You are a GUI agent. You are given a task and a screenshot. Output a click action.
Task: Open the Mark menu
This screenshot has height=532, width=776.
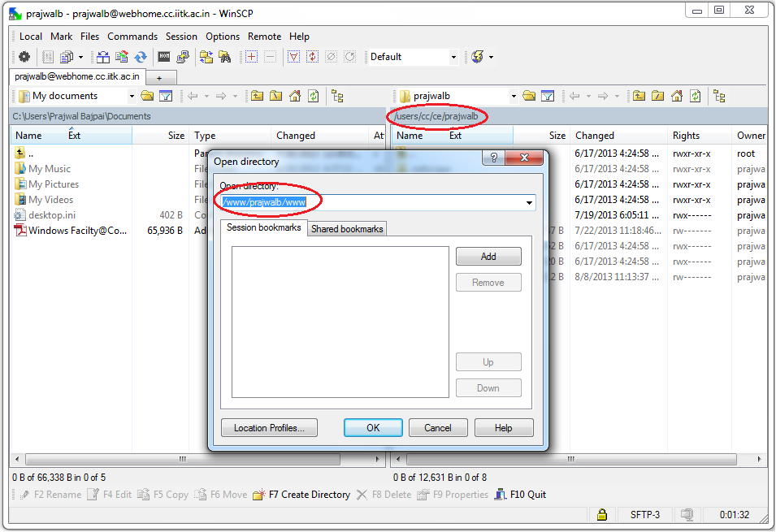point(62,36)
